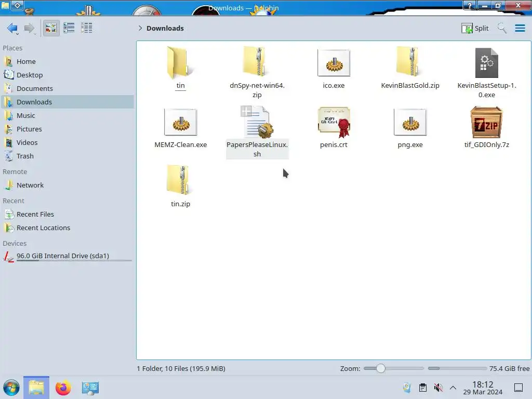
Task: Open the Windows-style start menu
Action: point(11,388)
